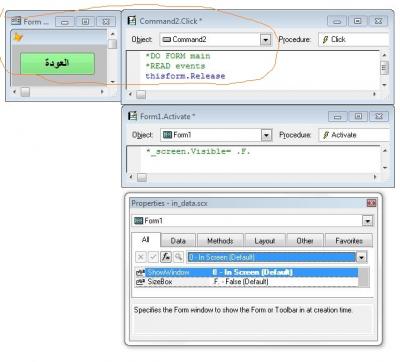
Task: Click the Procedure field showing Click
Action: tap(353, 39)
